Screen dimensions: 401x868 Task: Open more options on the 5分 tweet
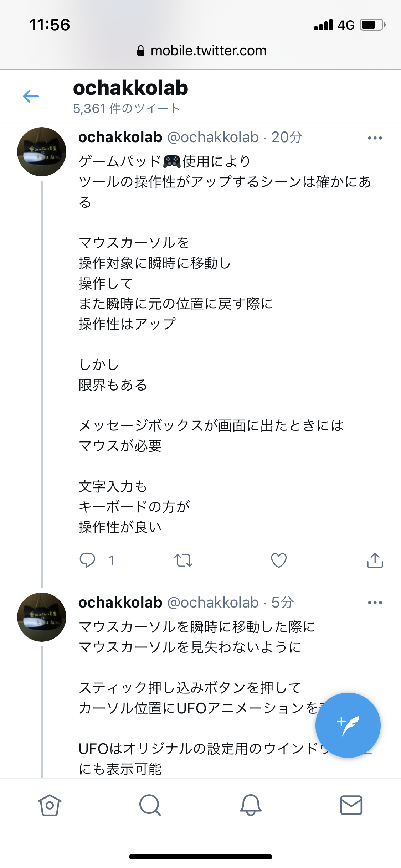[x=375, y=603]
